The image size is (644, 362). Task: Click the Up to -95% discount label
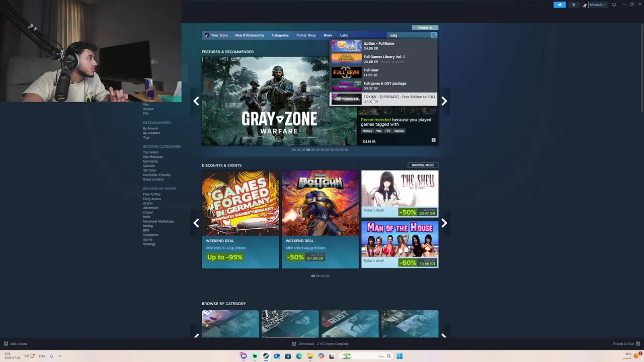(225, 257)
